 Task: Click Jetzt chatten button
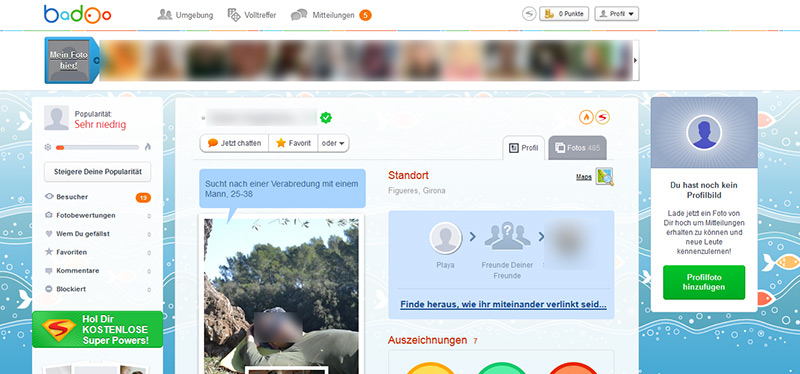(x=234, y=143)
